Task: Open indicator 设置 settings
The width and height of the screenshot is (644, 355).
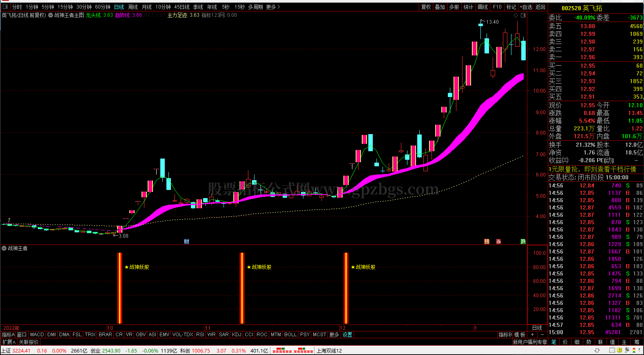Action: click(347, 335)
